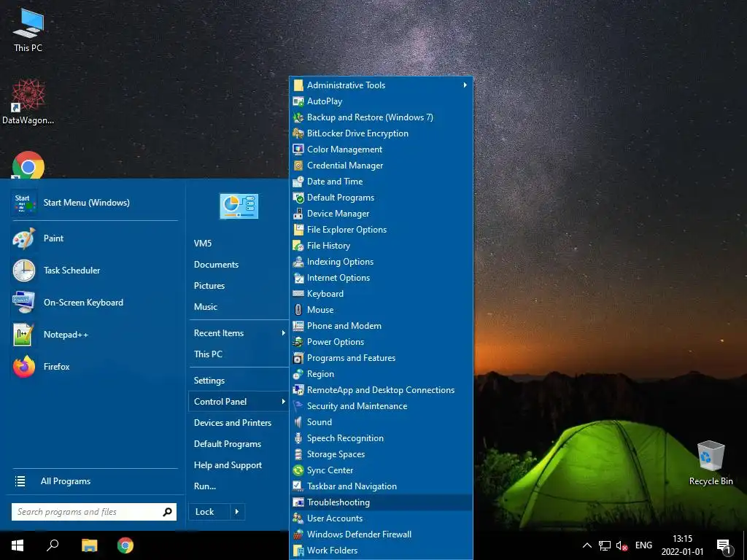Open Sync Center green icon
Screen dimensions: 747x560
[x=298, y=470]
